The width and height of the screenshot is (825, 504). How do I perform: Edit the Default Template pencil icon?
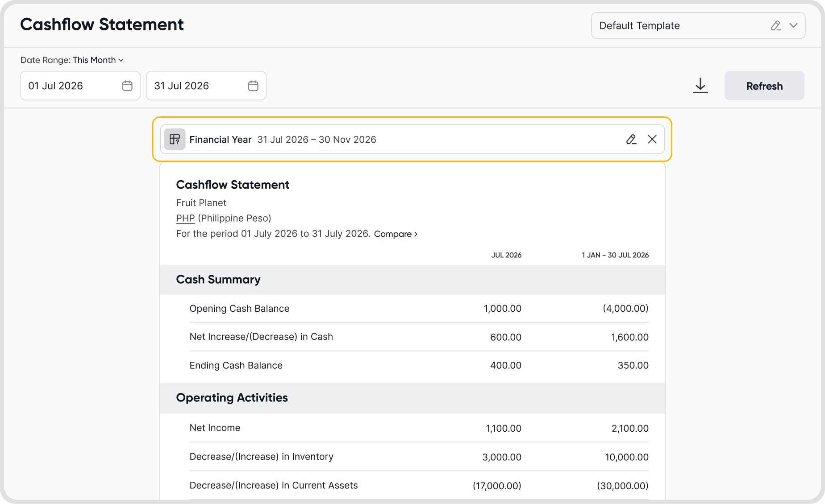pyautogui.click(x=776, y=26)
